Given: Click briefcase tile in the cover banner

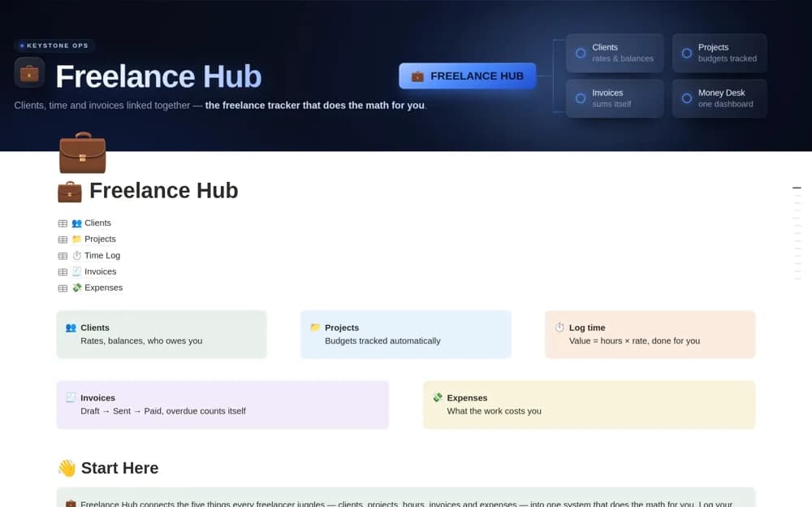Looking at the screenshot, I should tap(29, 73).
